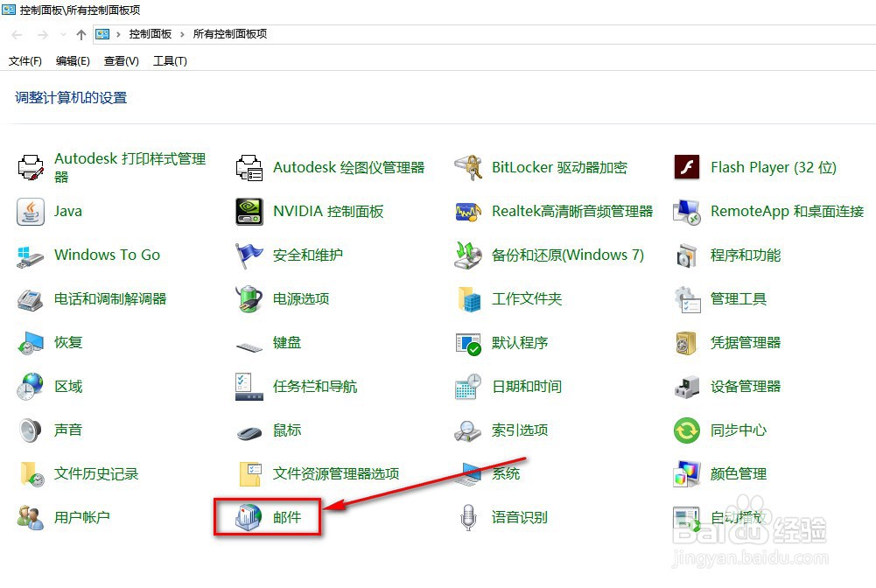
Task: Click the BitLocker drive encryption icon
Action: (x=468, y=167)
